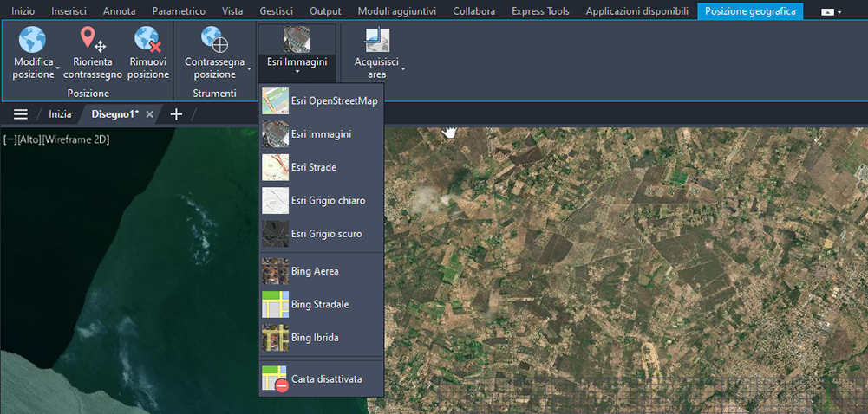Screen dimensions: 868x414
Task: Select the Esri Grigio scuro thumbnail
Action: pyautogui.click(x=275, y=234)
